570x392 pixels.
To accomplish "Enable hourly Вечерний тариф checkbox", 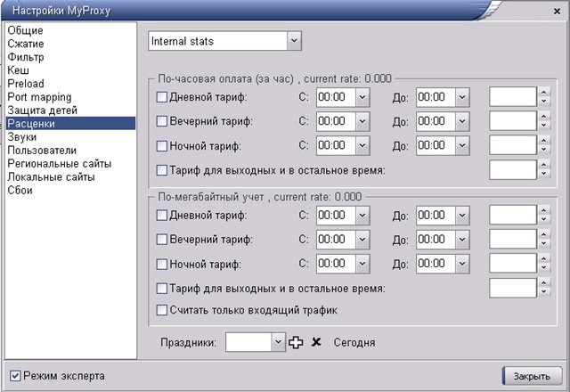I will (x=162, y=121).
